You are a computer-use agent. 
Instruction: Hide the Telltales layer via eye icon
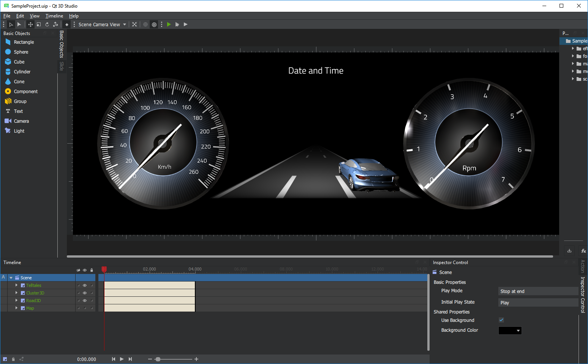[85, 285]
